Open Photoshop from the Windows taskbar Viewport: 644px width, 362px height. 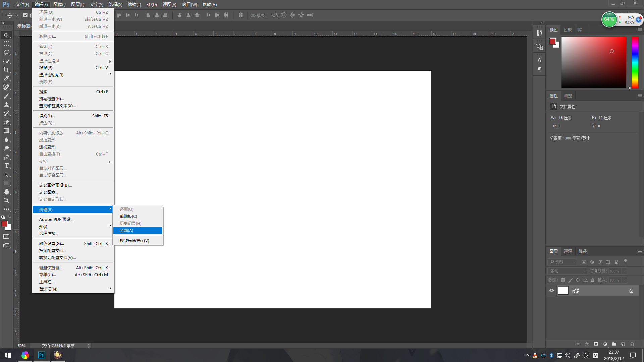[x=42, y=355]
